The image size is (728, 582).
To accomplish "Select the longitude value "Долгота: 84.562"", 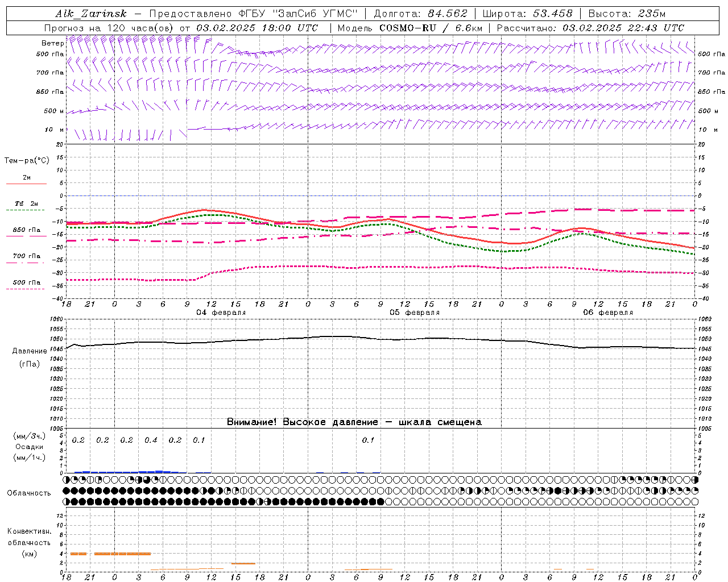I will tap(420, 14).
